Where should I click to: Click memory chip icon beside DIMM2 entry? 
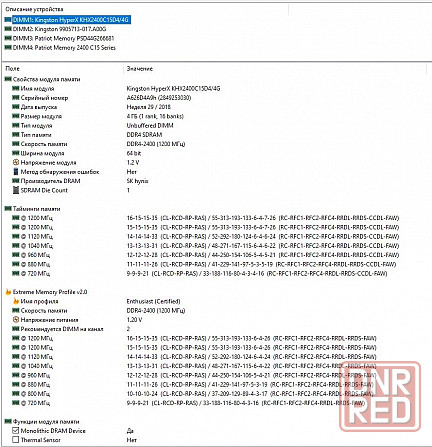8,29
